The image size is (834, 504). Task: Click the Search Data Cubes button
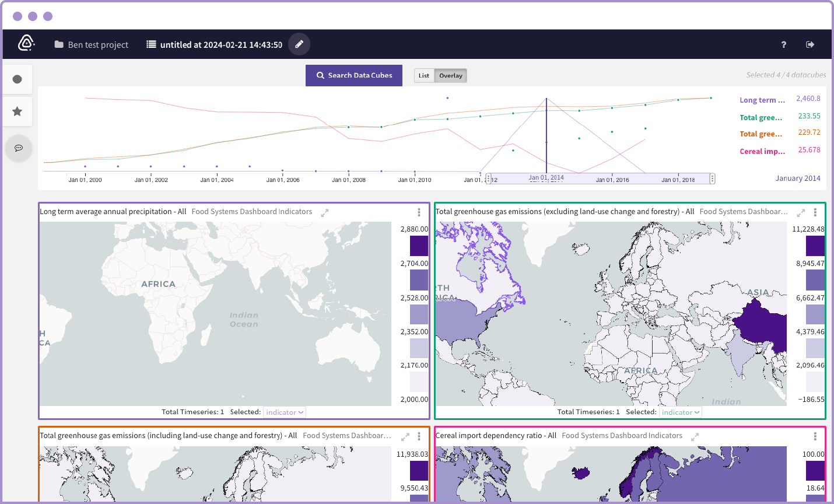(x=353, y=75)
